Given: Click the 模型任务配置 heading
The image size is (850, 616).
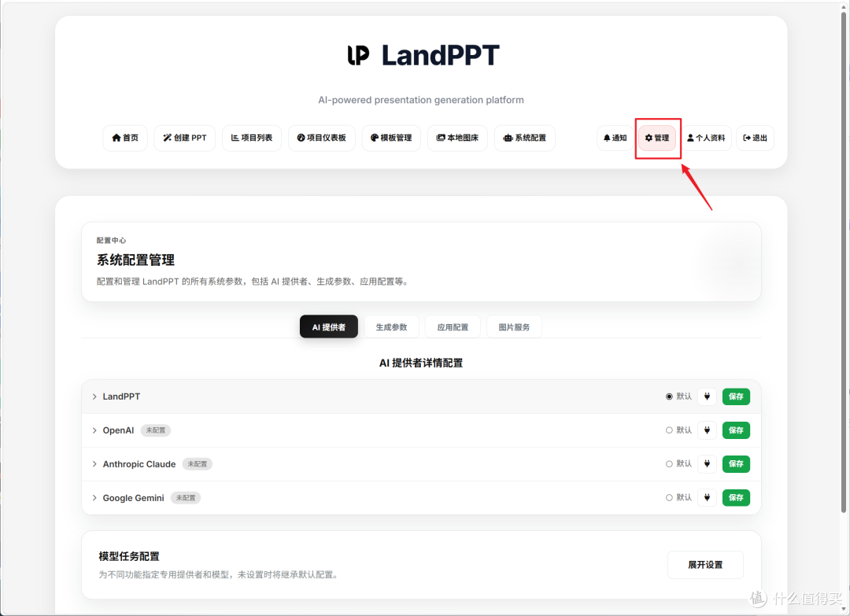Looking at the screenshot, I should (129, 556).
